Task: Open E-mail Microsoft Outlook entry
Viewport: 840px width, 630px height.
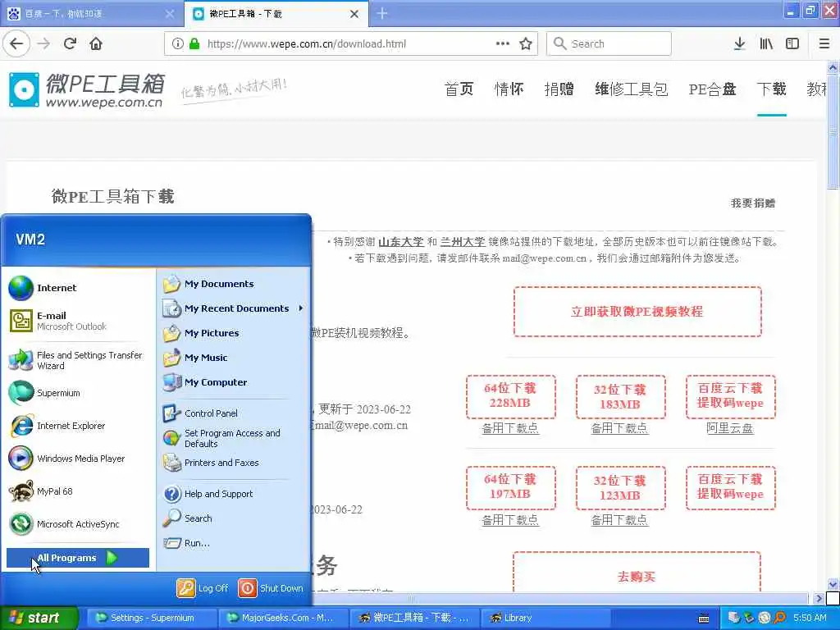Action: [79, 321]
